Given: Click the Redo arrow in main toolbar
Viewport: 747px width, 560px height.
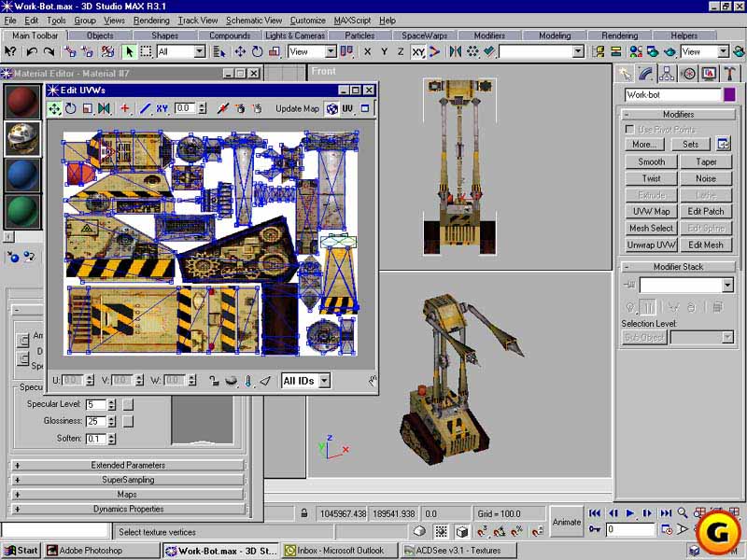Looking at the screenshot, I should [x=49, y=51].
